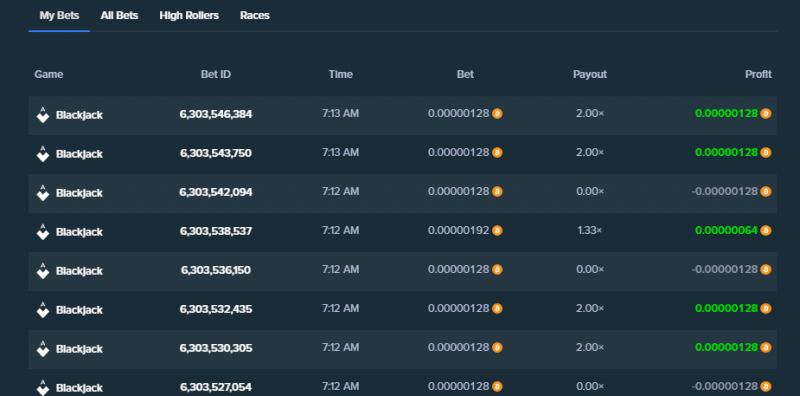Open bet ID 6,303,536,150
Image resolution: width=800 pixels, height=396 pixels.
216,270
